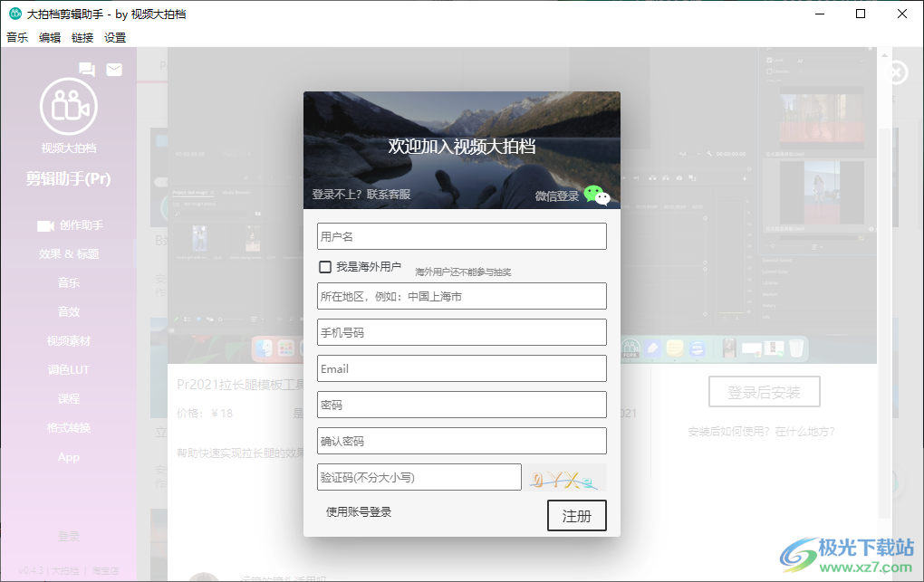Focus the 验证码 input field
The width and height of the screenshot is (924, 582).
419,477
